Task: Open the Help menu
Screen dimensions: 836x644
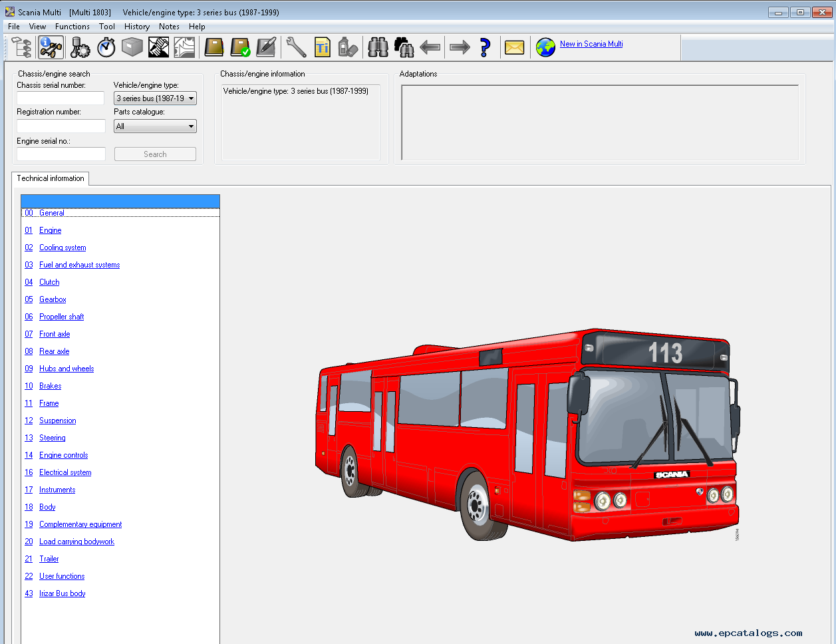Action: click(x=197, y=27)
